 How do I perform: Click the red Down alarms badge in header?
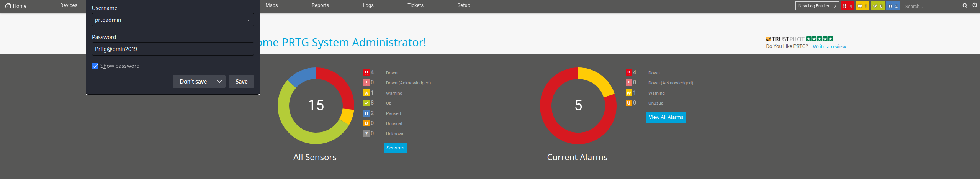coord(847,6)
